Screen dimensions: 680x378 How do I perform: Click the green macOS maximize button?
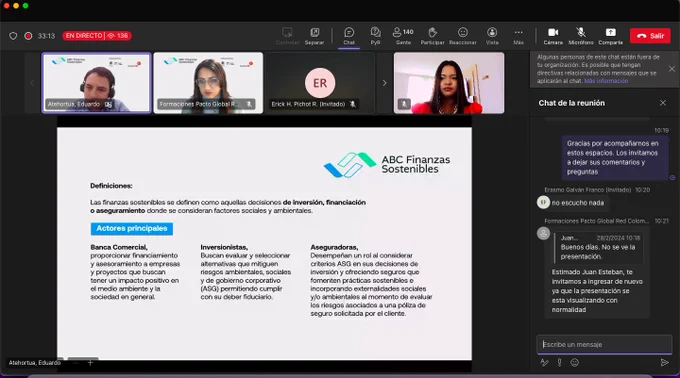[x=26, y=6]
